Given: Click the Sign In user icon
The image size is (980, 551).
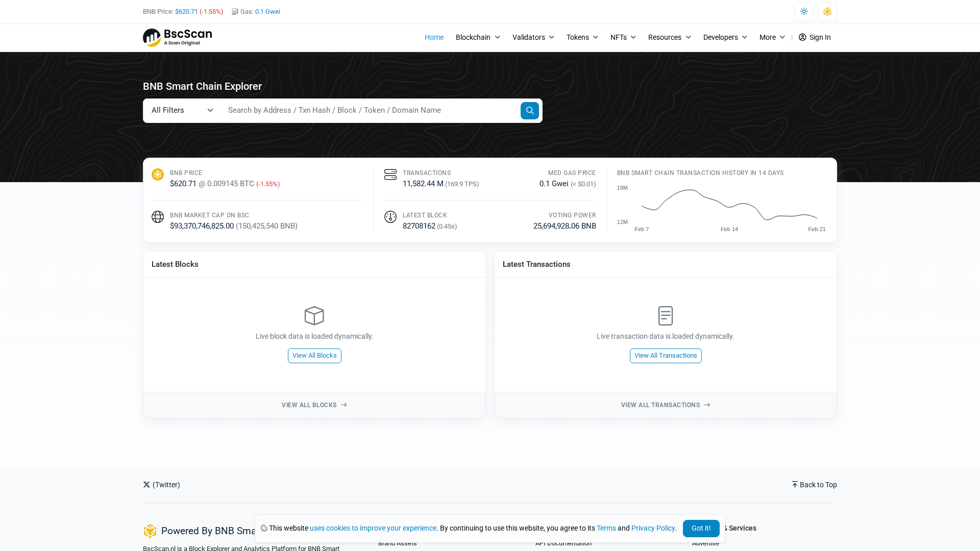Looking at the screenshot, I should (802, 37).
